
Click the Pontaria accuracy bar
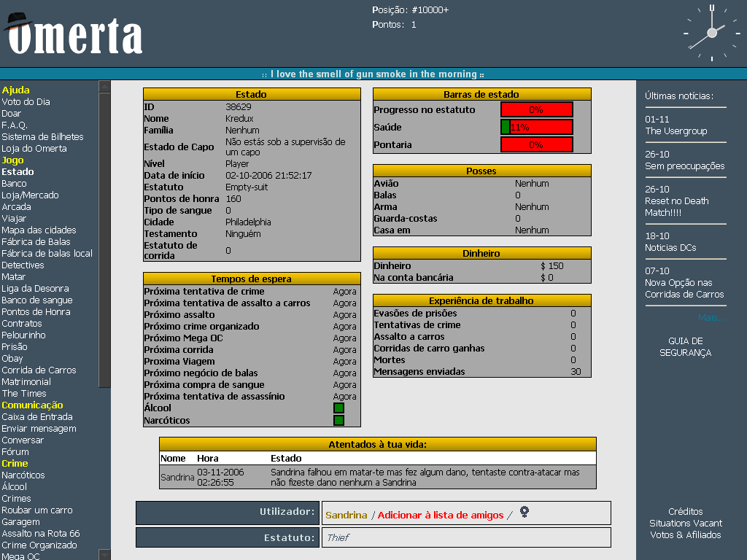[x=536, y=145]
